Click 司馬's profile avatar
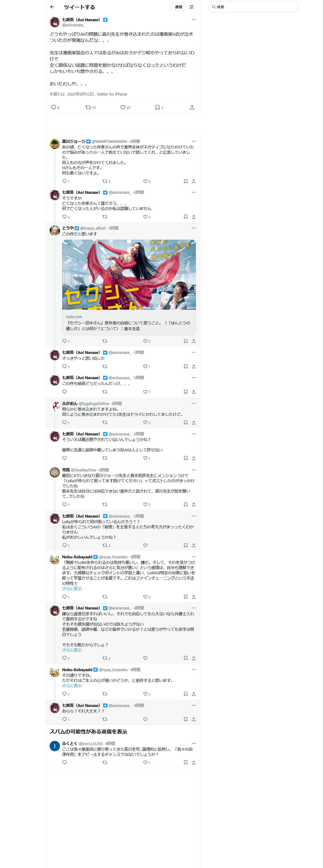Viewport: 324px width, 868px height. pyautogui.click(x=55, y=472)
